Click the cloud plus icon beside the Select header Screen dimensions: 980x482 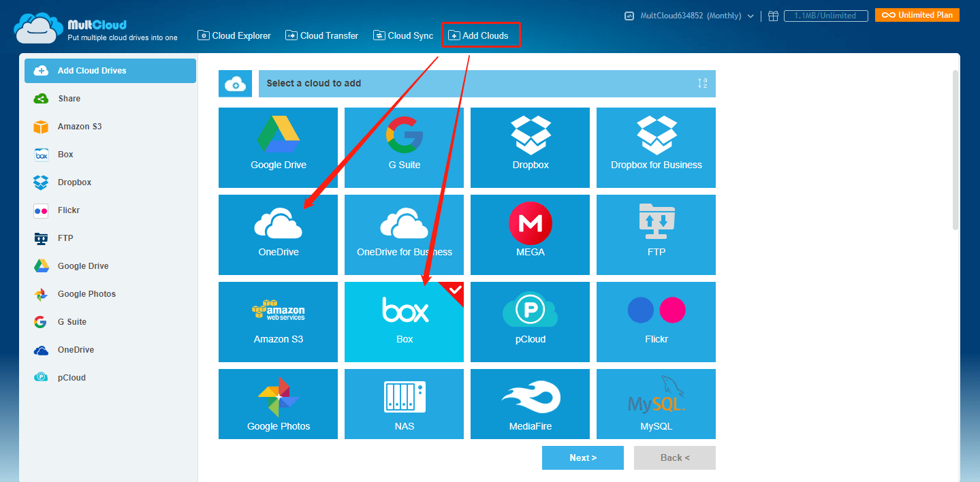point(235,84)
